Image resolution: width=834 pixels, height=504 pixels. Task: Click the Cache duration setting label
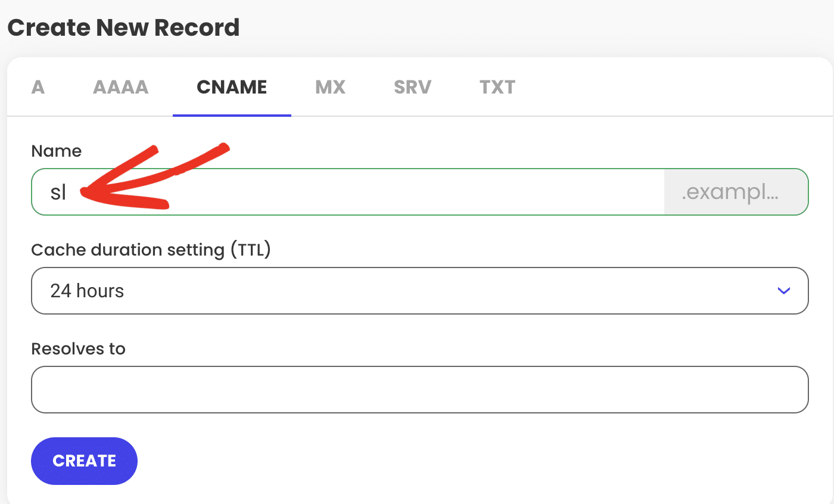151,250
